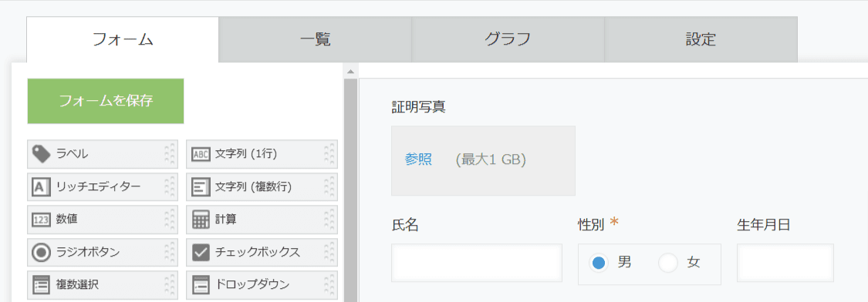Click the 証明写真 attachment field area
The width and height of the screenshot is (868, 302).
tap(483, 160)
